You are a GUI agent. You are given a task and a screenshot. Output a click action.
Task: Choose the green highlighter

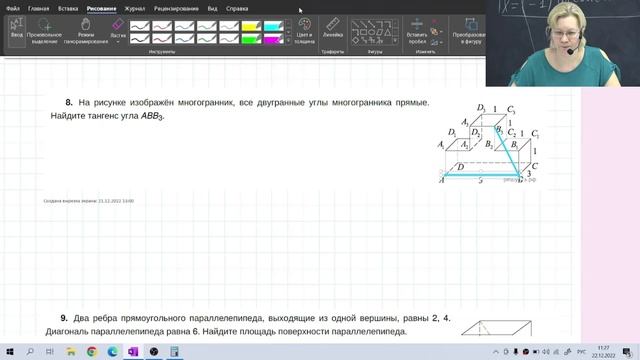[251, 39]
